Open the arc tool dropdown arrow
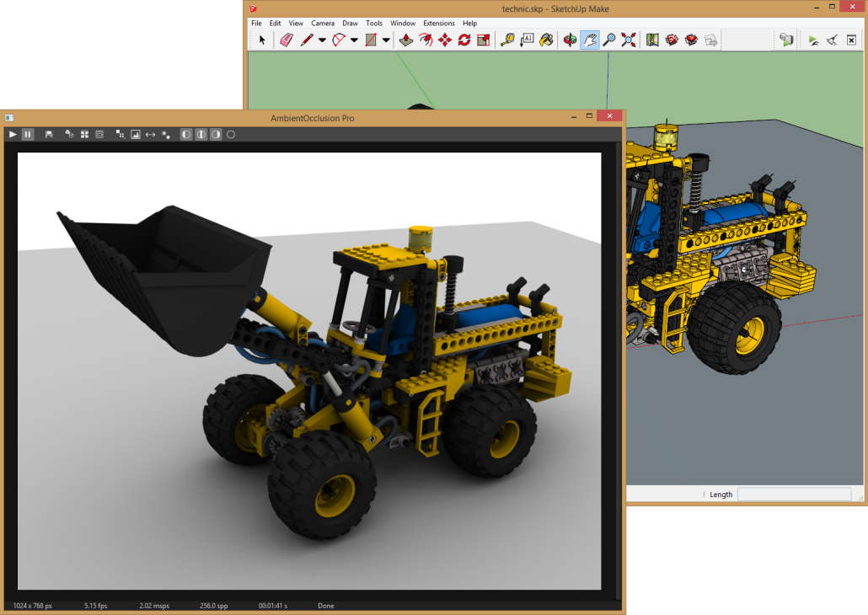Screen dimensions: 868x615 [354, 40]
